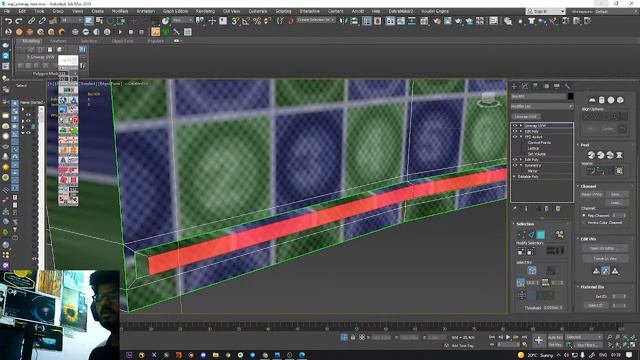The image size is (640, 360).
Task: Click the Map Channel spinner value
Action: pyautogui.click(x=618, y=215)
